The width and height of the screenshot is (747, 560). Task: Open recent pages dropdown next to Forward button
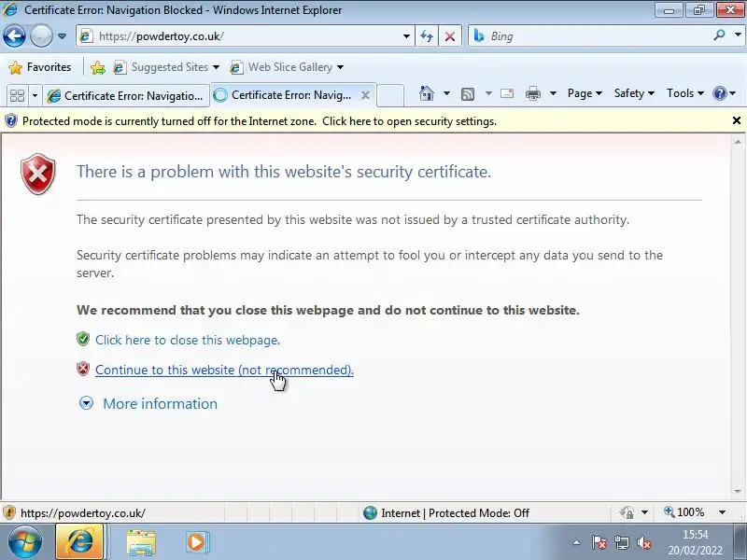[x=62, y=36]
